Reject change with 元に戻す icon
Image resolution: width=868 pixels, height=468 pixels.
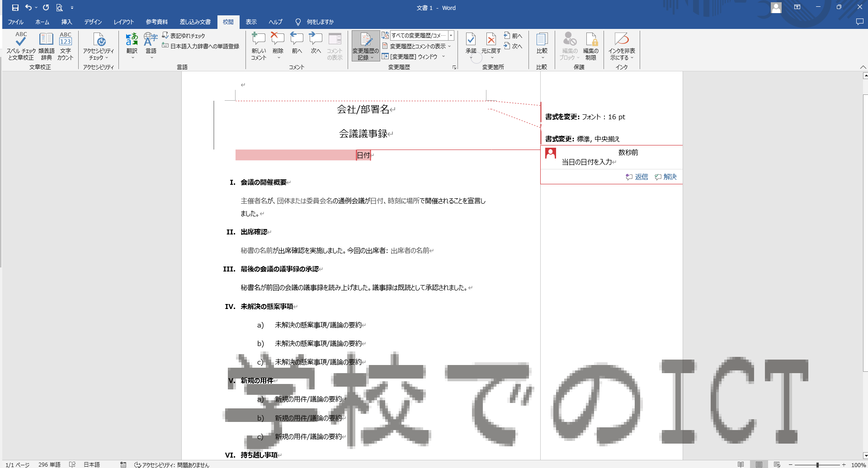pyautogui.click(x=491, y=42)
